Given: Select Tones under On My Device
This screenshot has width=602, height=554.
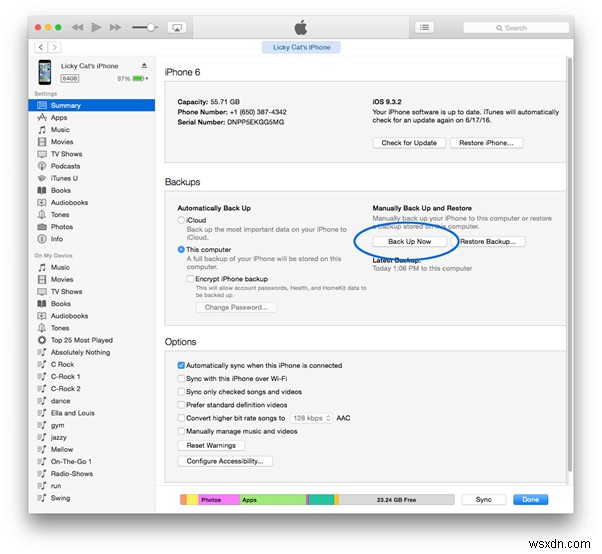Looking at the screenshot, I should [91, 328].
